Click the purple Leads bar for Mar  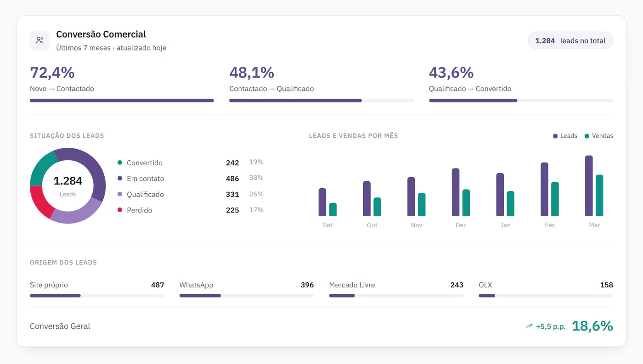(x=589, y=186)
